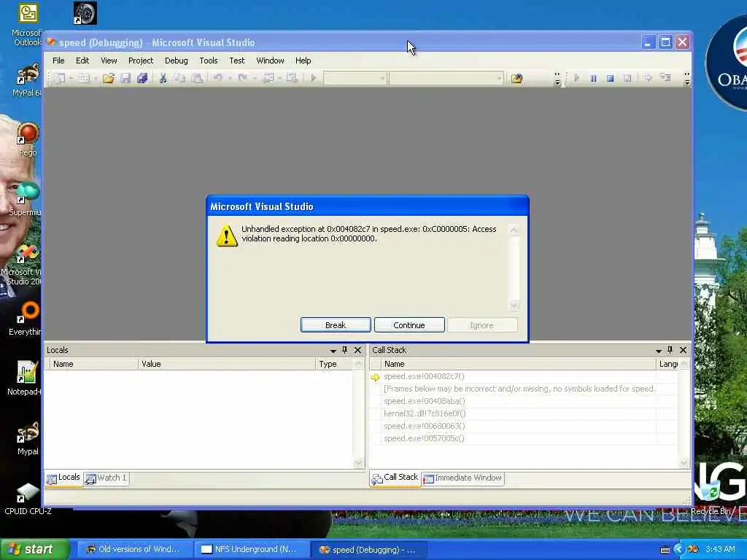
Task: Open the Notepad++ desktop shortcut
Action: 26,378
